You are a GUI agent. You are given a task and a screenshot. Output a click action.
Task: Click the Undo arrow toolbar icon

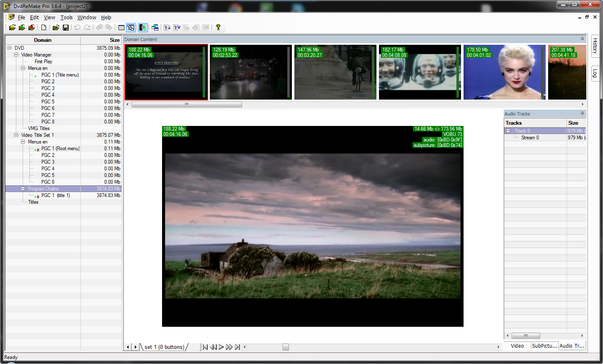coord(77,28)
